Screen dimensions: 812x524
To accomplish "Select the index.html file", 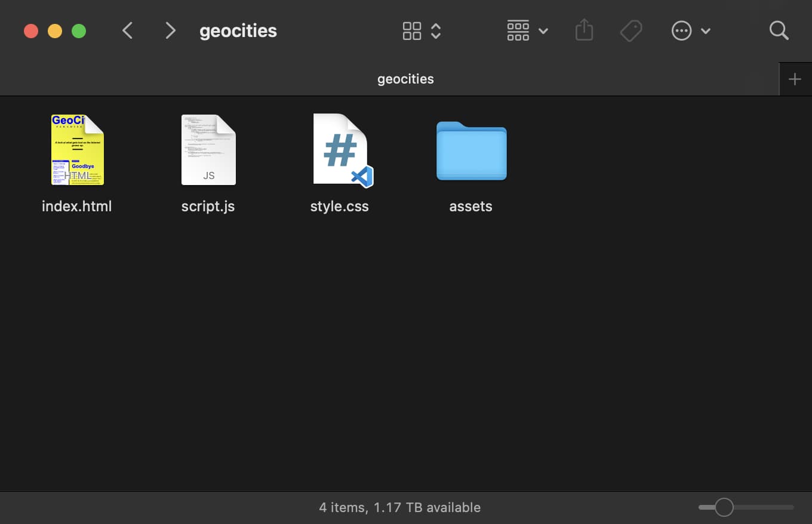I will (x=77, y=150).
